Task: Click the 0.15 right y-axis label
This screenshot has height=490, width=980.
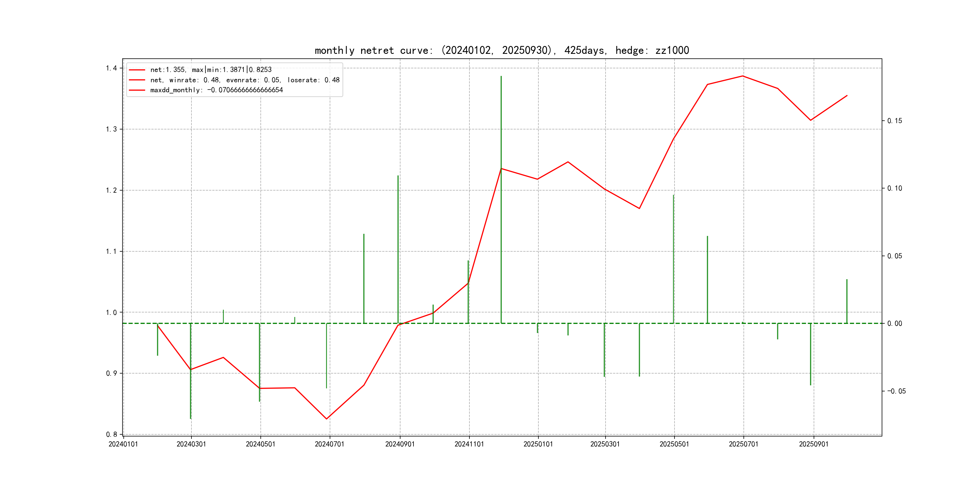Action: pyautogui.click(x=894, y=121)
